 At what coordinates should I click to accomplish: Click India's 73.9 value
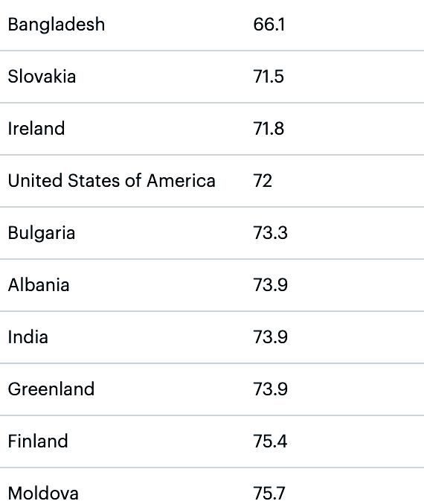271,337
